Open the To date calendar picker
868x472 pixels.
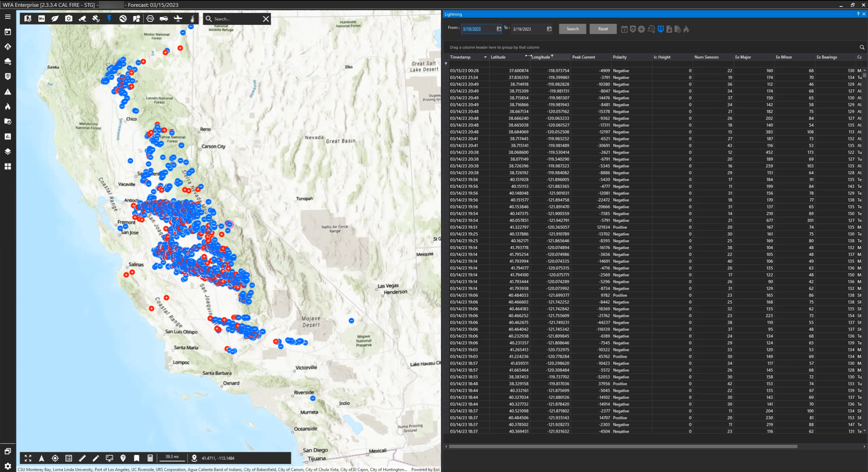(549, 29)
